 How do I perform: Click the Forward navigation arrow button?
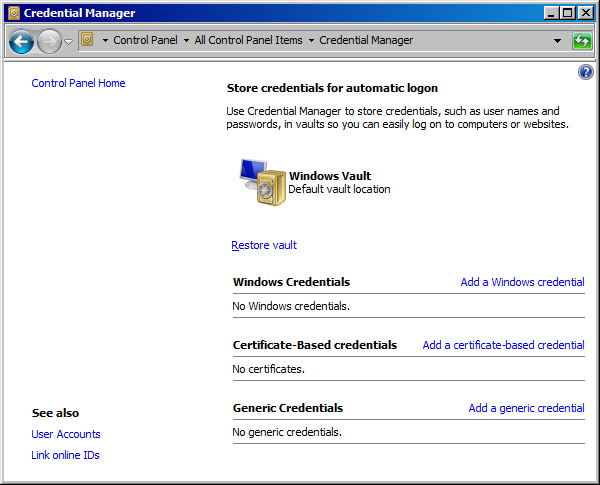point(49,41)
